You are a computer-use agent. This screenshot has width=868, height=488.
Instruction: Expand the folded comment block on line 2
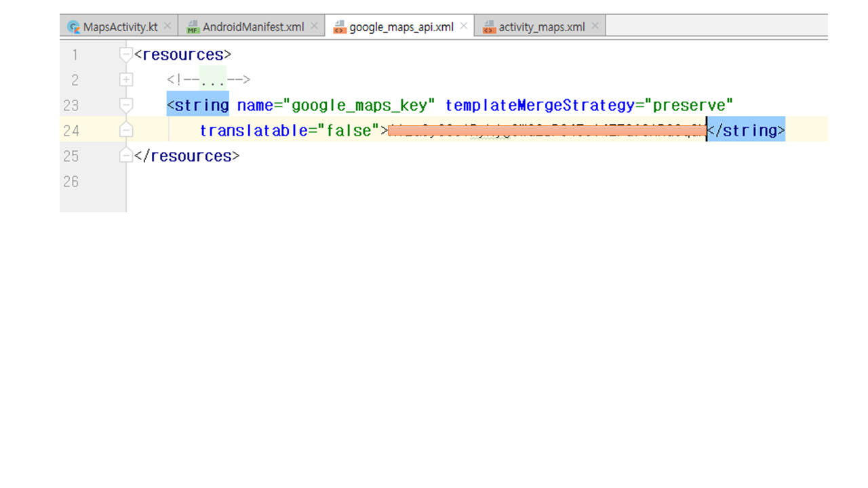pos(125,80)
